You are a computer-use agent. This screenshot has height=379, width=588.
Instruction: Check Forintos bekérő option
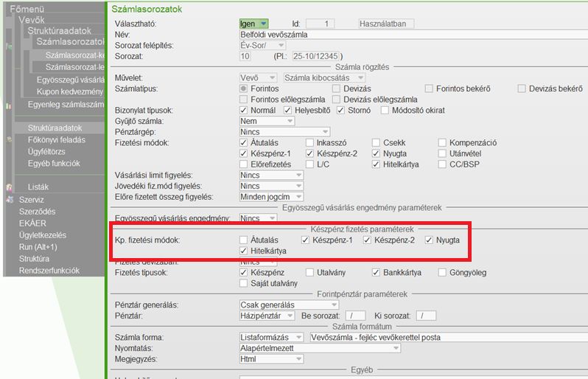click(x=429, y=88)
